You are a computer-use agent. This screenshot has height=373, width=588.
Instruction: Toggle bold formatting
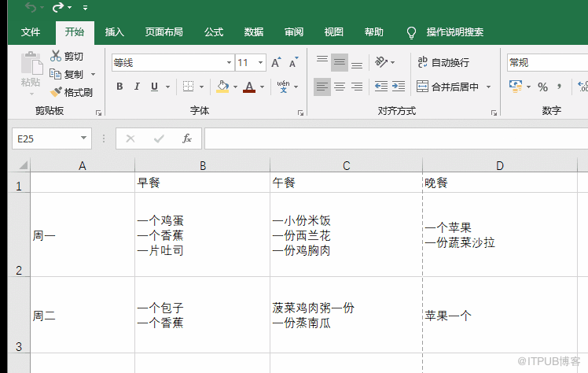[119, 87]
